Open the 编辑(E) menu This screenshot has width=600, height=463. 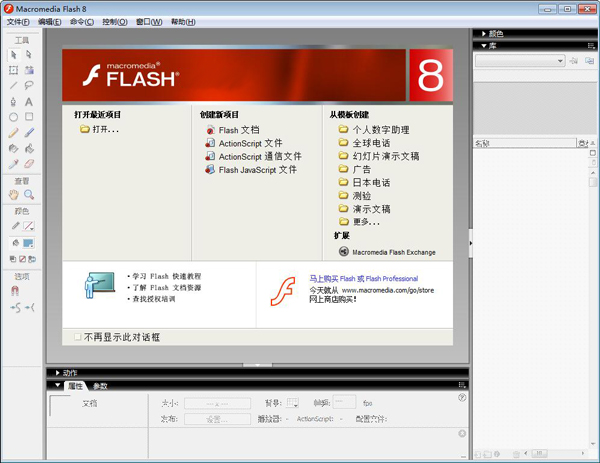pos(50,22)
